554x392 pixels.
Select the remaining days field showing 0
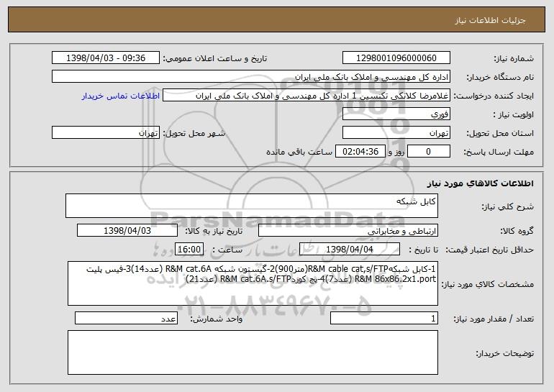429,152
